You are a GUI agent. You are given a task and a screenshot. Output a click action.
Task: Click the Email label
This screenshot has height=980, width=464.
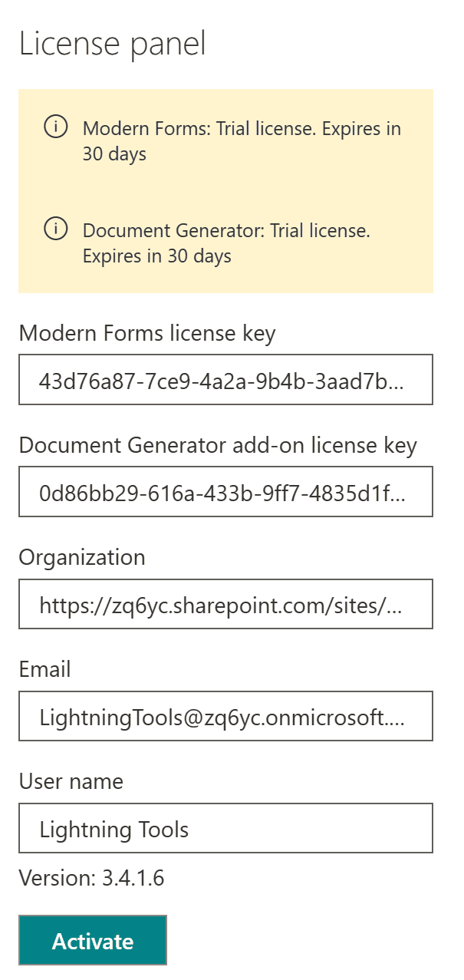pos(45,669)
